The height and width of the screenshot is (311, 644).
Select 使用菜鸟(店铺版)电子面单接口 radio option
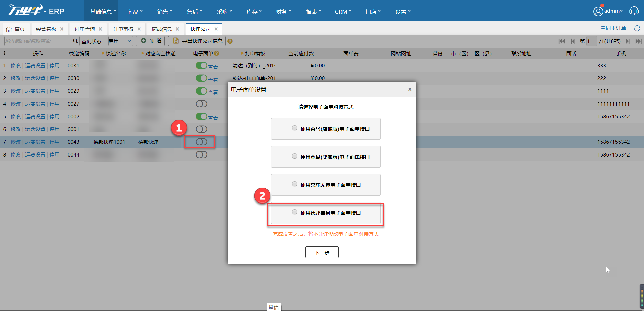[294, 128]
